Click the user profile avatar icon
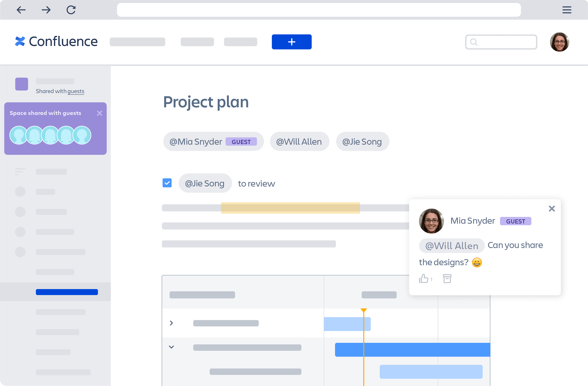Image resolution: width=588 pixels, height=386 pixels. (x=559, y=42)
